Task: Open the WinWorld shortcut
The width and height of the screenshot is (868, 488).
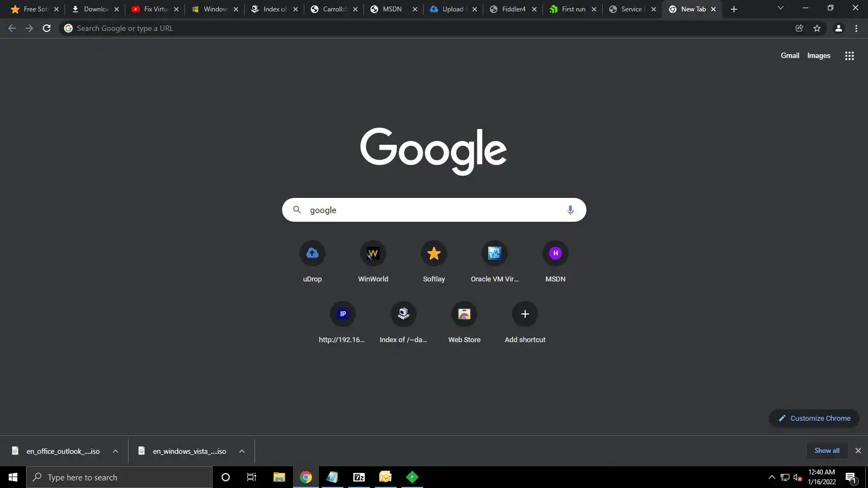Action: point(373,262)
